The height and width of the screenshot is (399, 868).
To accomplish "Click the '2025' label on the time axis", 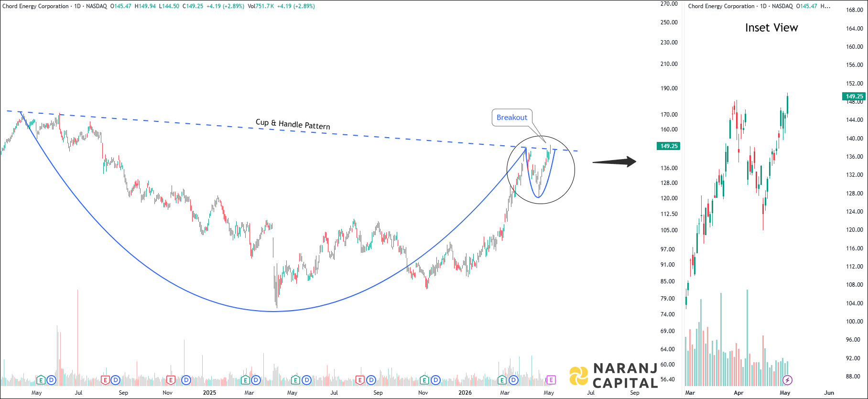I will click(x=209, y=393).
